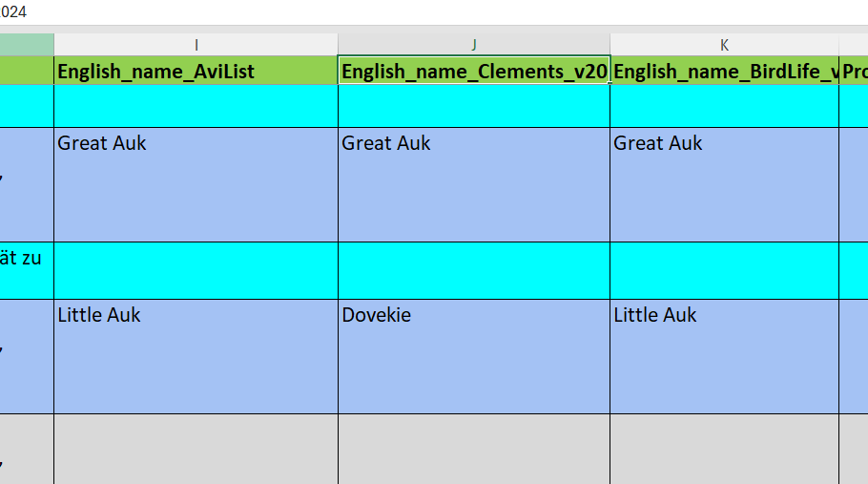This screenshot has height=484, width=868.
Task: Select the column I header
Action: click(x=196, y=45)
